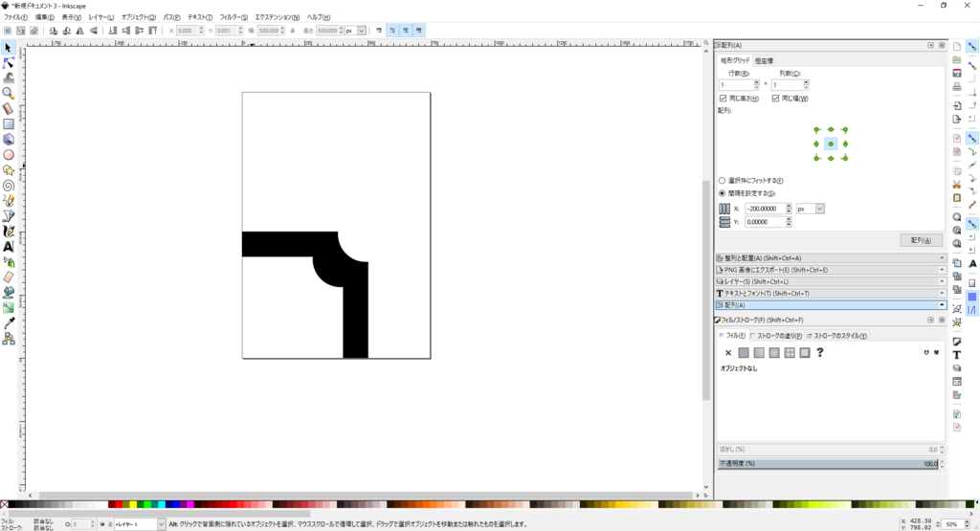
Task: Select the Circle/Ellipse tool
Action: [9, 155]
